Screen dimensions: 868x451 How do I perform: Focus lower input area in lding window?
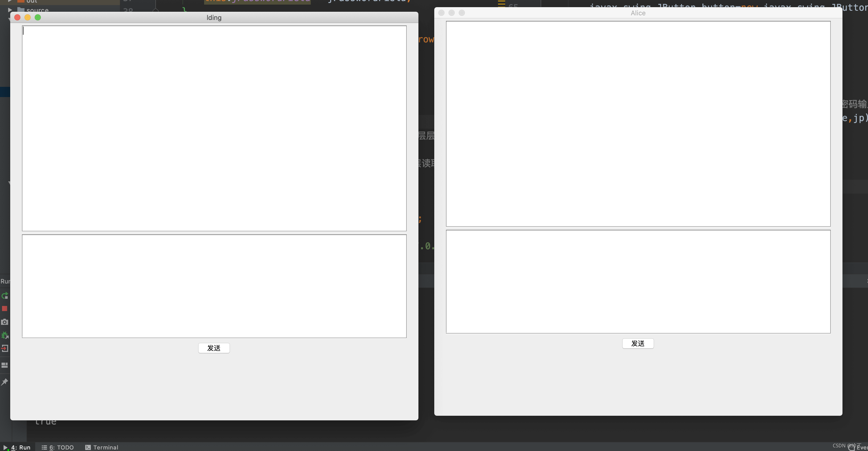(214, 286)
